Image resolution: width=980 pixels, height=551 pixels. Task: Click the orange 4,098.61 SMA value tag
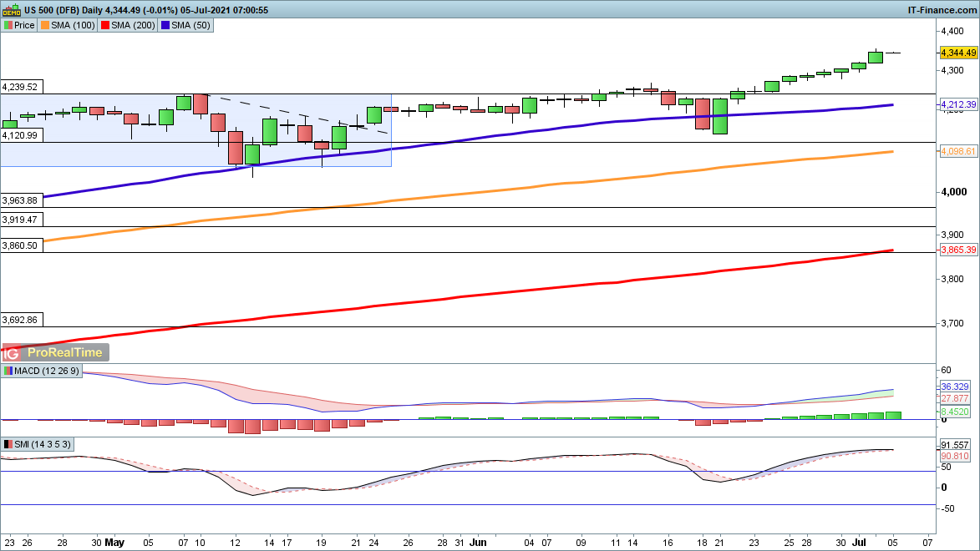point(958,151)
